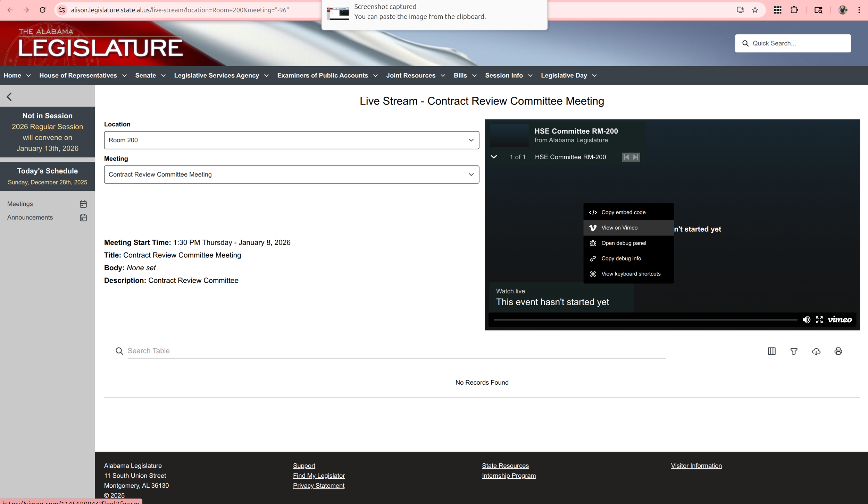Mute the player volume speaker
The height and width of the screenshot is (504, 868).
806,319
